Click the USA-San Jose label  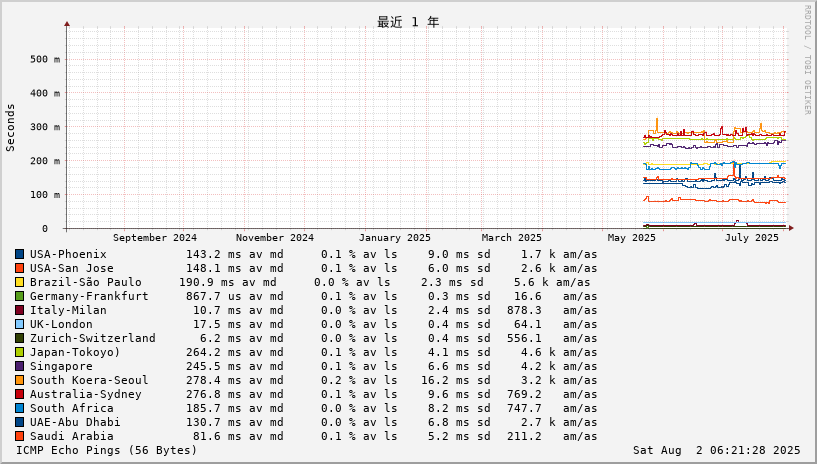pos(71,268)
